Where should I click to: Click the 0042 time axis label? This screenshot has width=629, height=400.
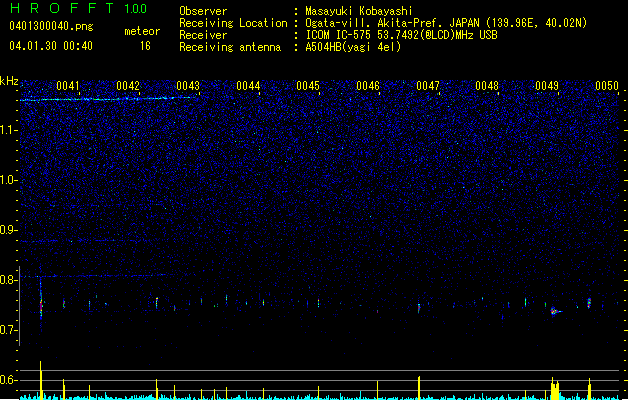128,86
